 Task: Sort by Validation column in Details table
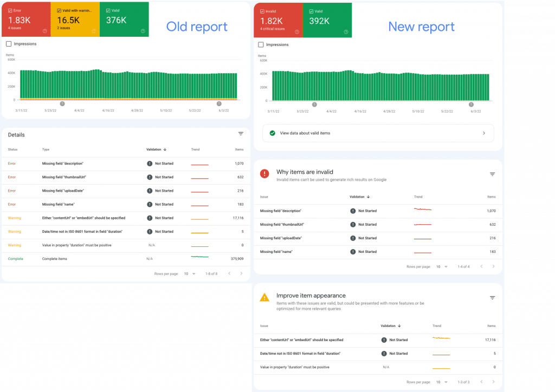click(x=157, y=149)
